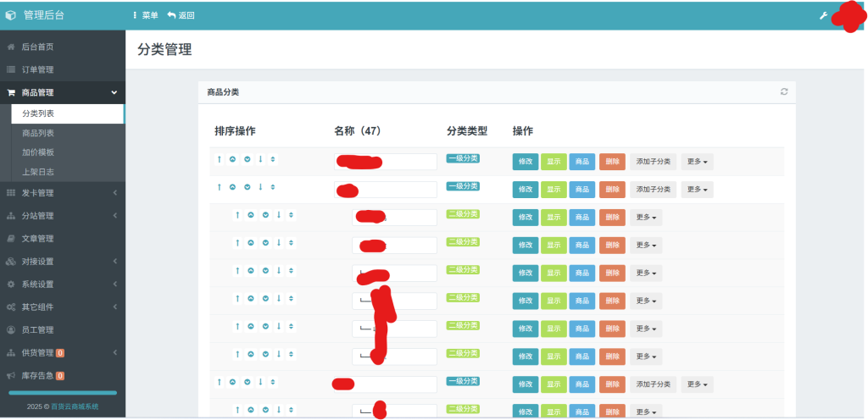Image resolution: width=868 pixels, height=420 pixels.
Task: Click 商品 on the first category row
Action: pos(582,162)
